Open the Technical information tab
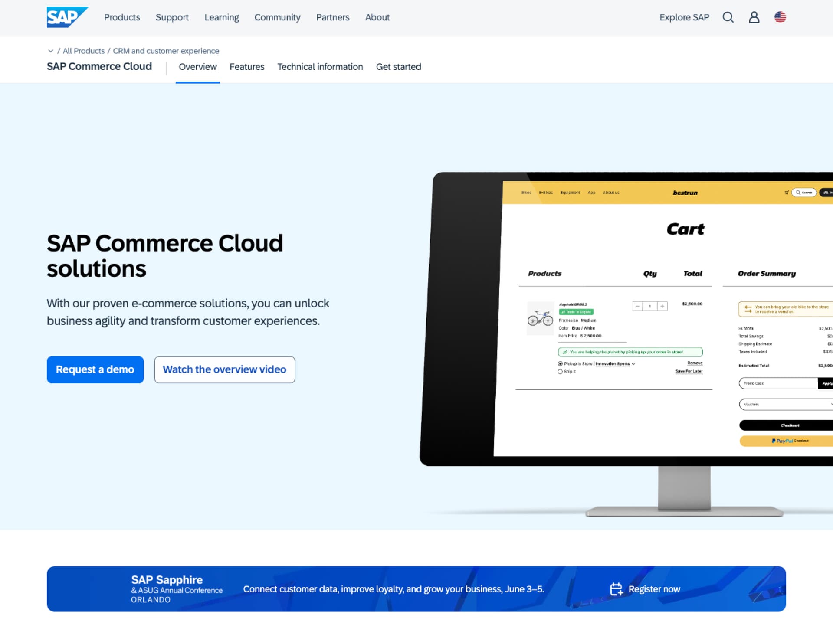Viewport: 833px width, 644px height. click(x=320, y=67)
